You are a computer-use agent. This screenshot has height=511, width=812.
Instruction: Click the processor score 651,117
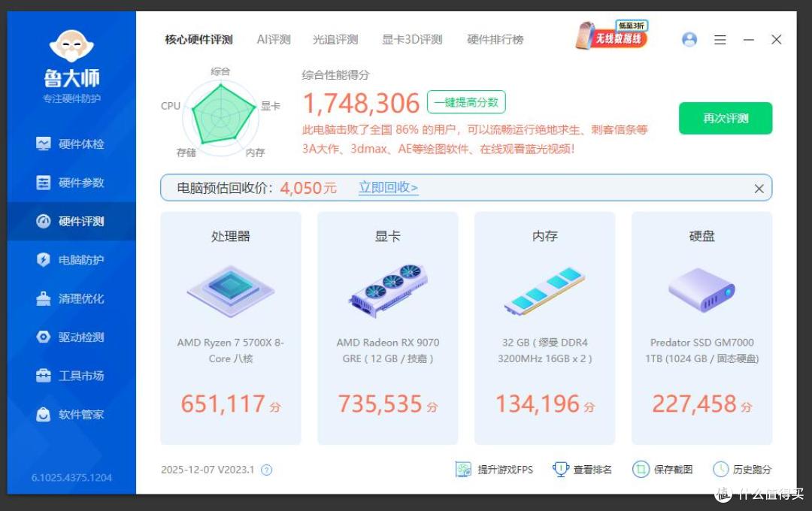(223, 404)
